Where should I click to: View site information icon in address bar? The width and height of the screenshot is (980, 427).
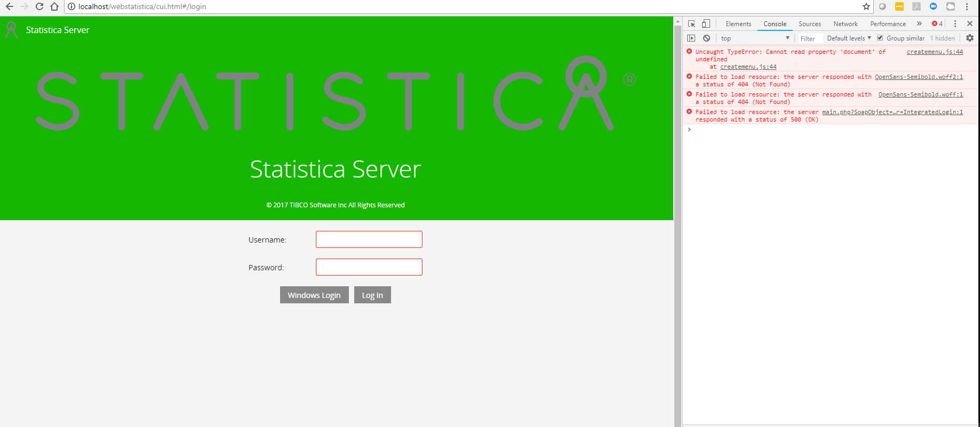71,6
